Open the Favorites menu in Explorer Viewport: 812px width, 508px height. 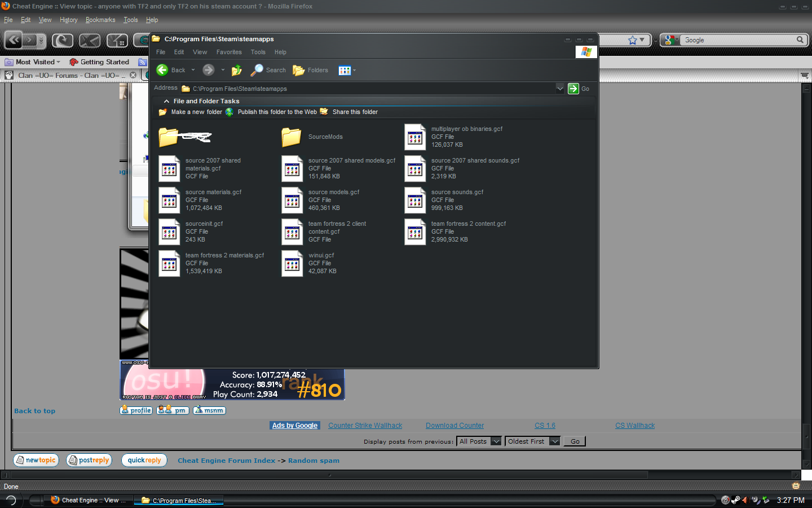[229, 52]
